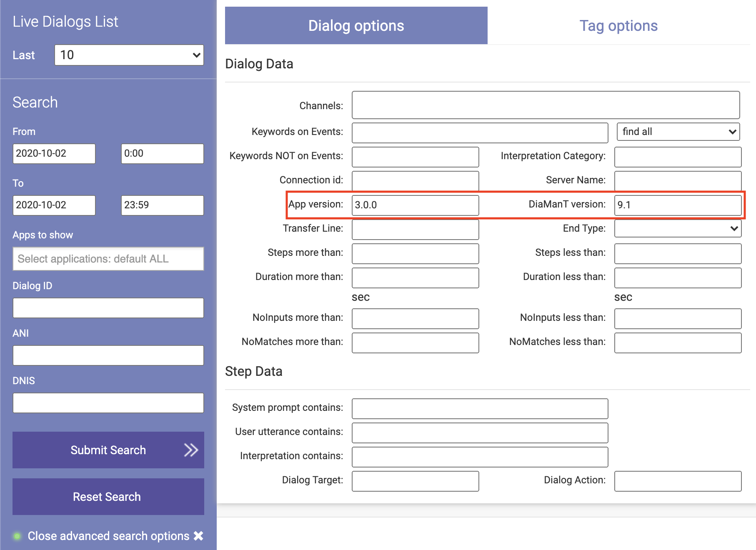
Task: Click the X icon to close advanced search
Action: (x=199, y=536)
